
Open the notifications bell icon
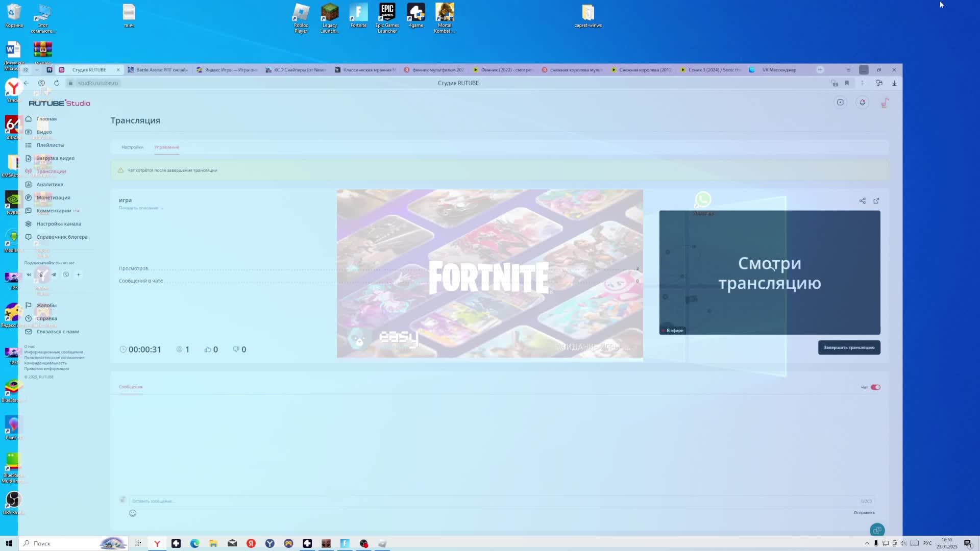point(862,103)
